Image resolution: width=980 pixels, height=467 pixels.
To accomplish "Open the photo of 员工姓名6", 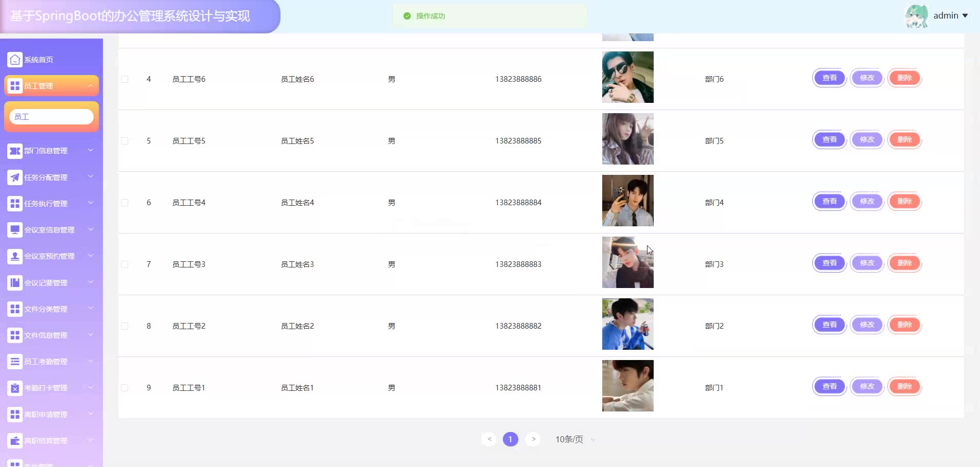I will 628,77.
